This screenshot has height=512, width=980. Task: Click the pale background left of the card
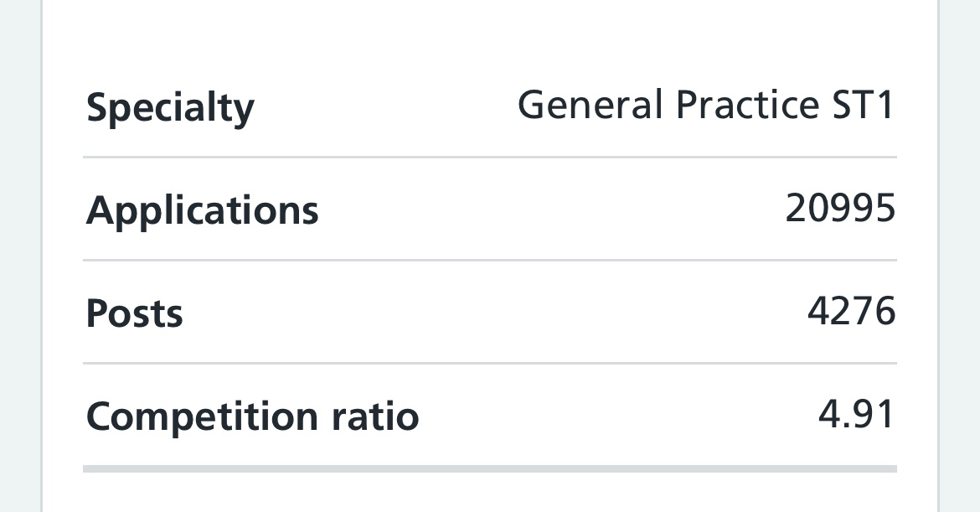[20, 256]
